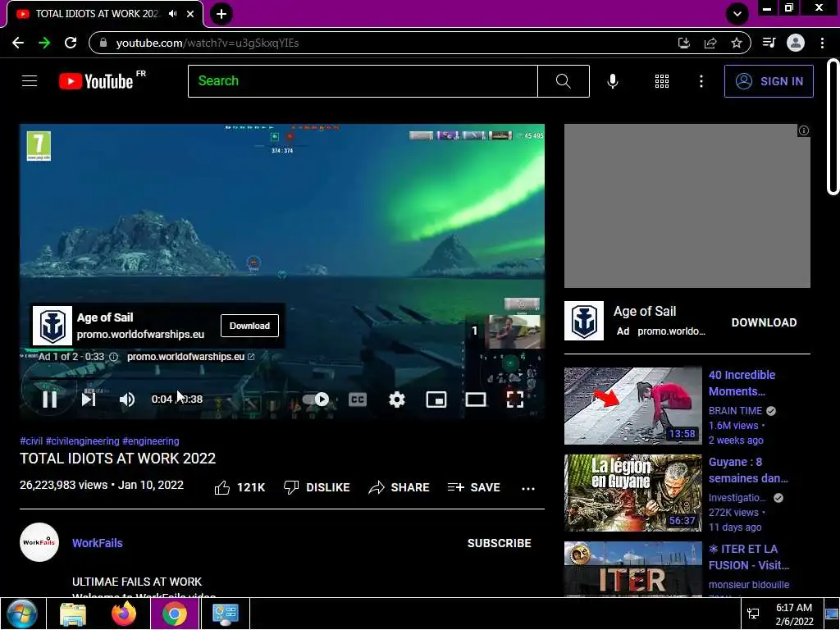Share this page from address bar
Viewport: 840px width, 630px height.
pyautogui.click(x=710, y=43)
